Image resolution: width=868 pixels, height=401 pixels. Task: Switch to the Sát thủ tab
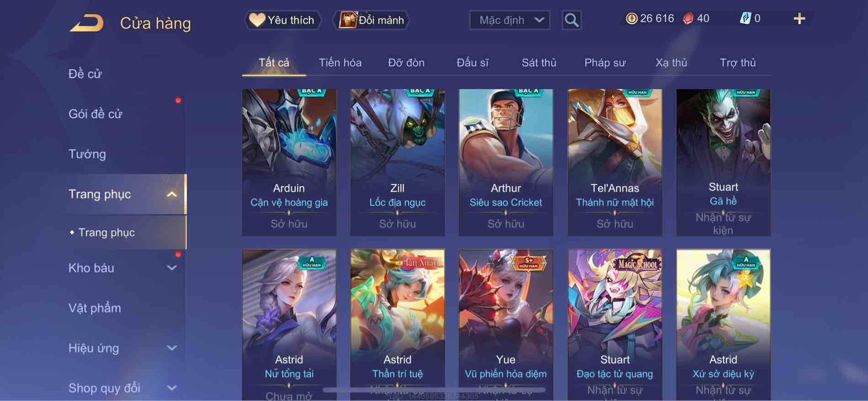click(539, 63)
